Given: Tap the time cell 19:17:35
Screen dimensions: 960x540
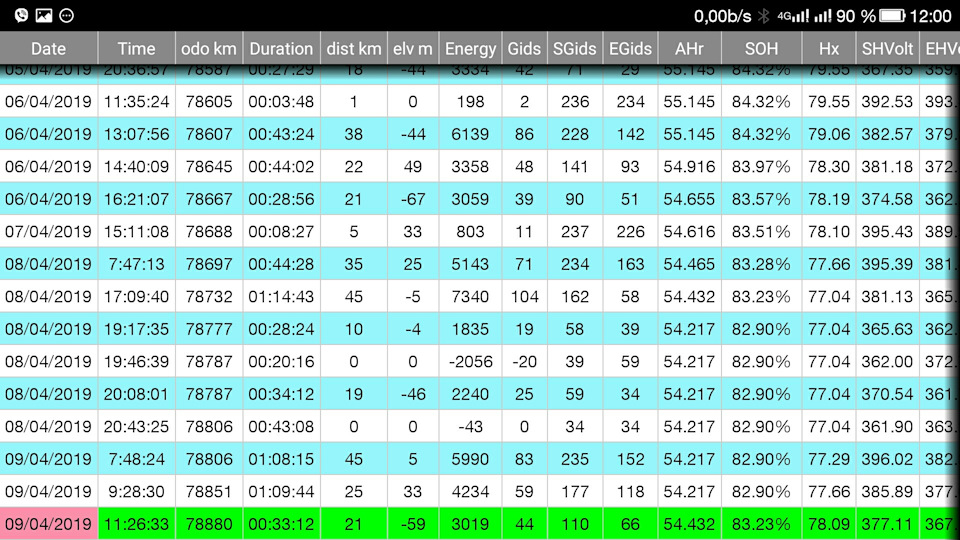Looking at the screenshot, I should (x=137, y=329).
